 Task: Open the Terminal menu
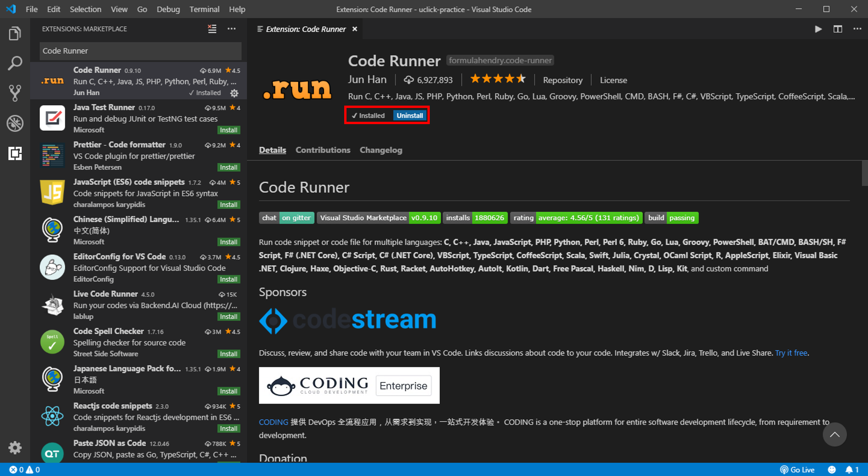pos(204,9)
